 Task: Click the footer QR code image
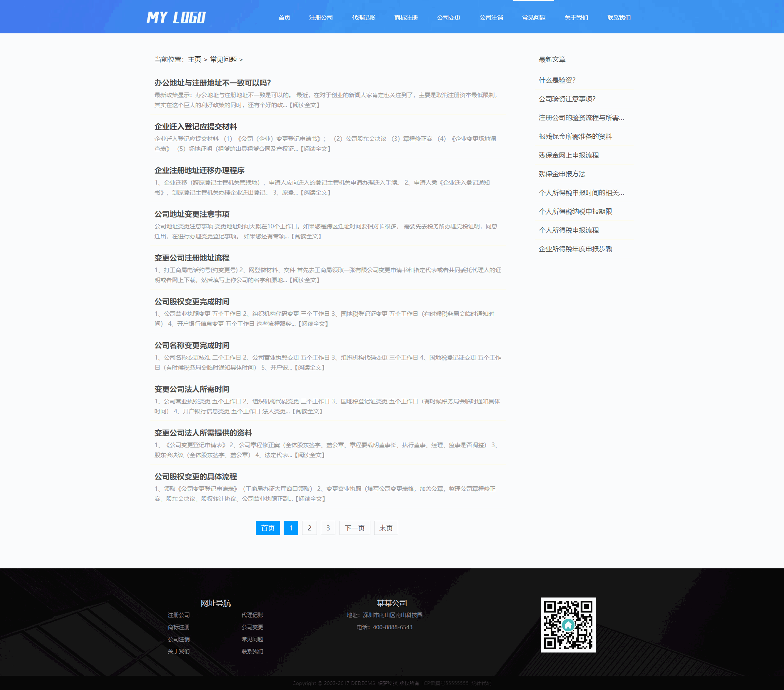point(568,625)
